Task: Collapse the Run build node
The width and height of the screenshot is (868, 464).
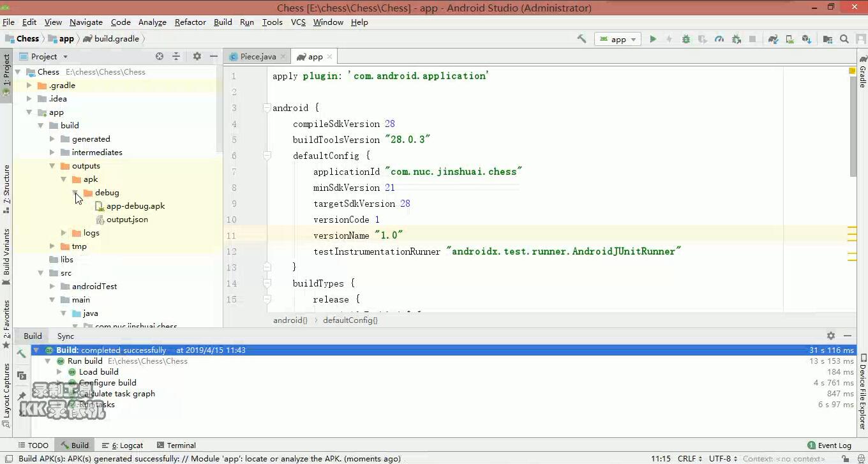Action: pos(48,361)
